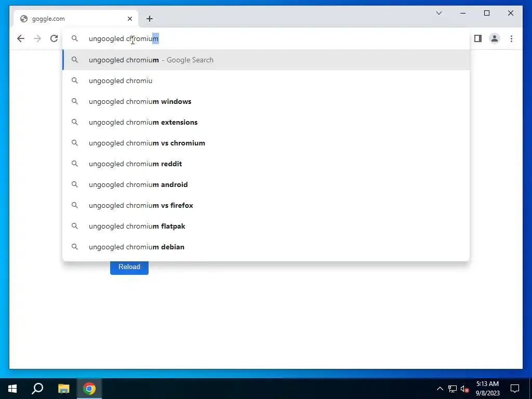This screenshot has height=399, width=532.
Task: Open the network status tray icon
Action: [453, 389]
